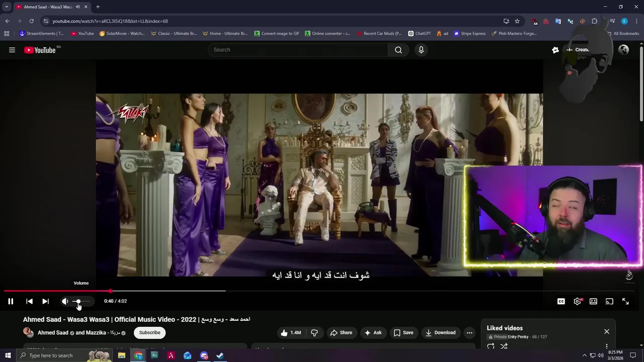Click the Windows taskbar search box
Screen dimensions: 644x362
click(x=65, y=355)
